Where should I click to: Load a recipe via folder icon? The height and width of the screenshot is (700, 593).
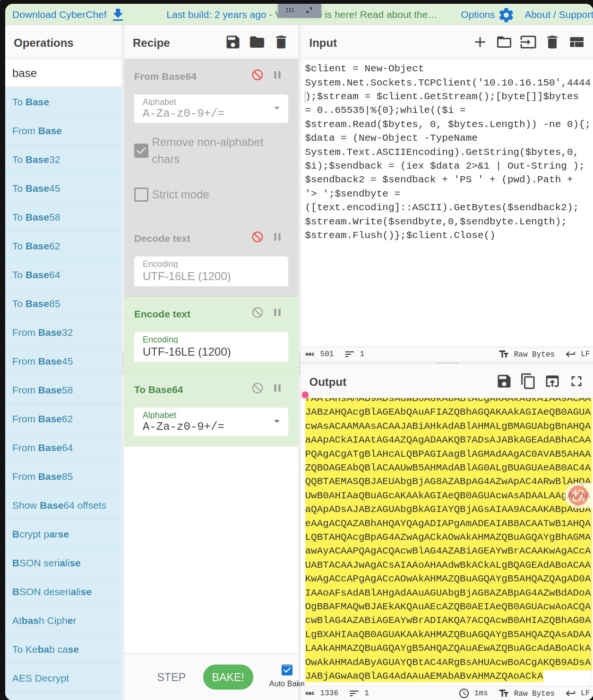(257, 43)
